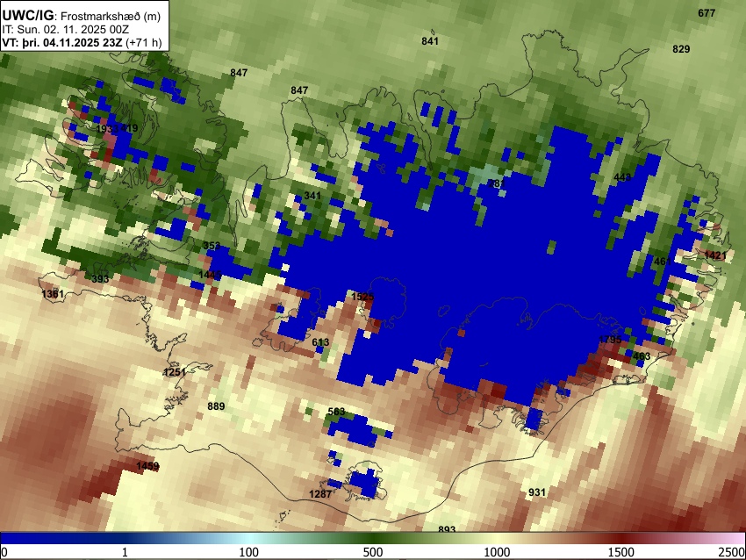This screenshot has width=746, height=560.
Task: Click the map value 463
Action: point(642,356)
